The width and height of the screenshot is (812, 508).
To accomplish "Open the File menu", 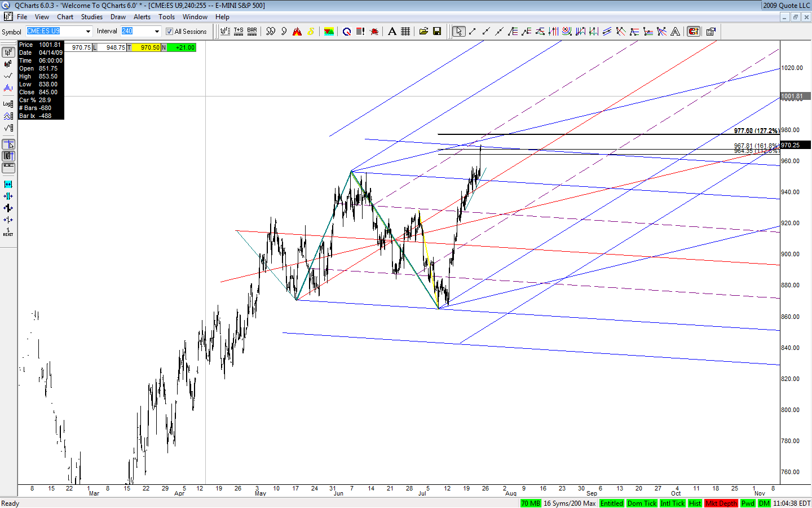I will point(22,17).
